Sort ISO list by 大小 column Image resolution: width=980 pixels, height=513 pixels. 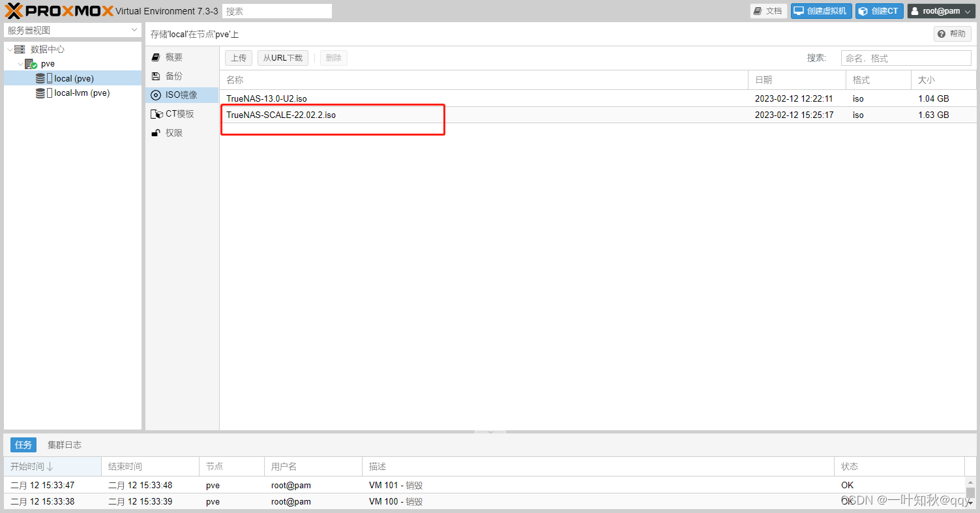point(943,80)
